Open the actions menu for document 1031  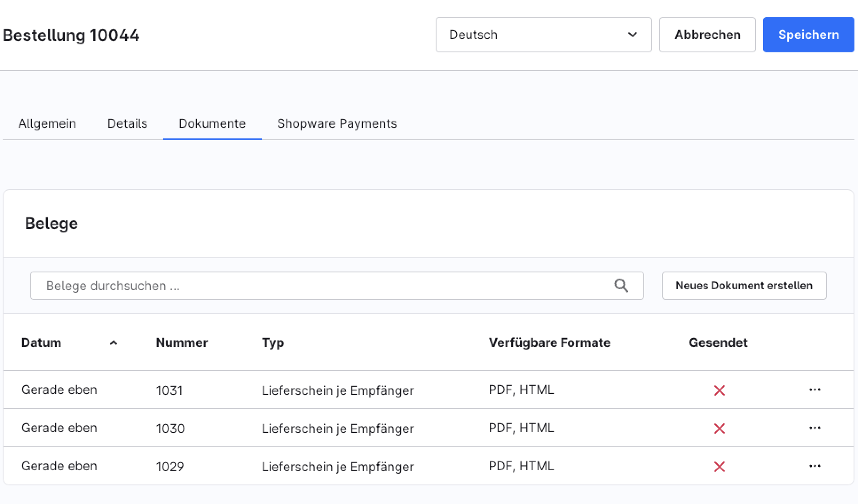click(x=815, y=390)
